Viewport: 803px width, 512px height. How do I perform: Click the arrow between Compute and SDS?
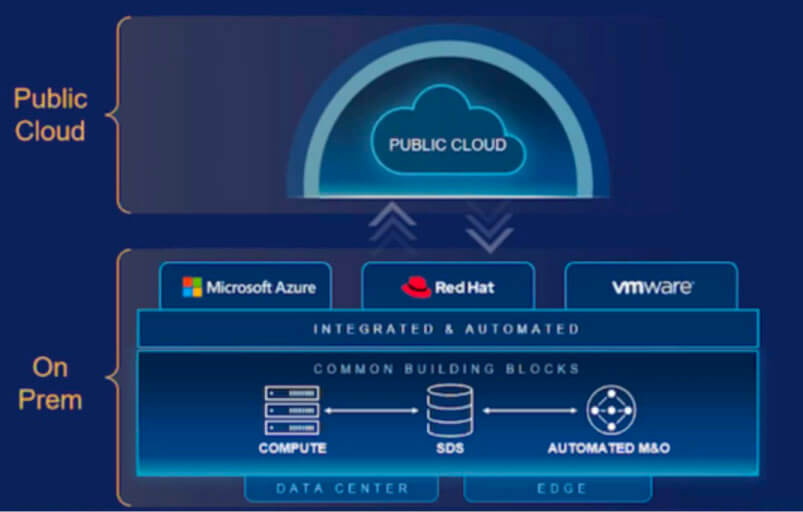372,411
